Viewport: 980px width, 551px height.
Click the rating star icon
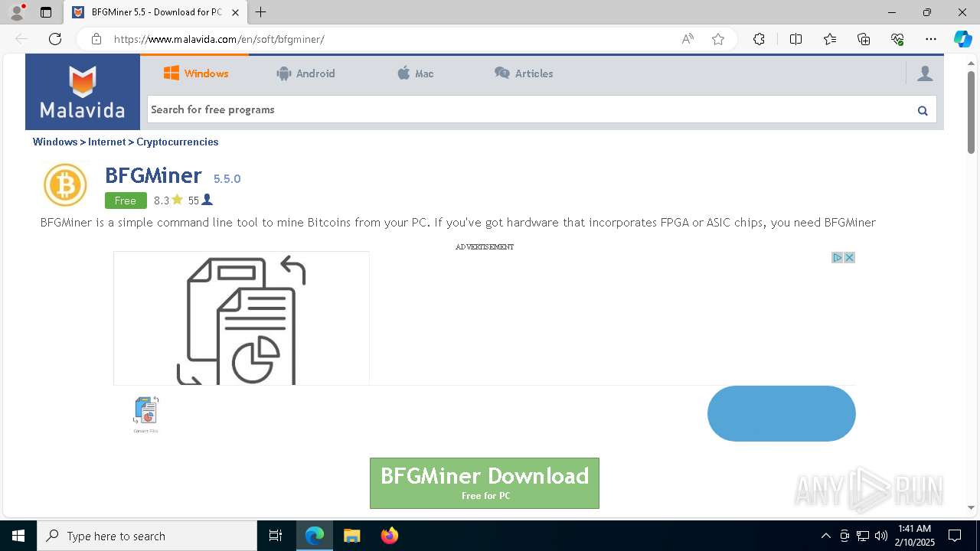(x=177, y=200)
